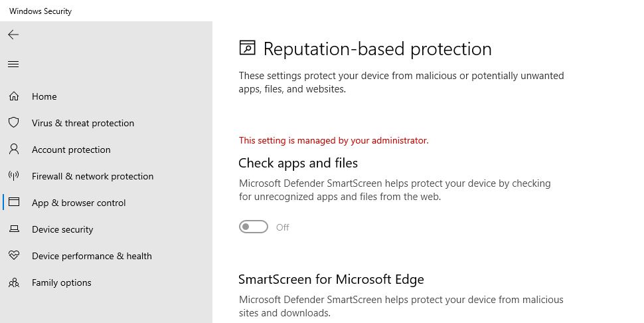Open the Home page
This screenshot has width=644, height=323.
44,96
